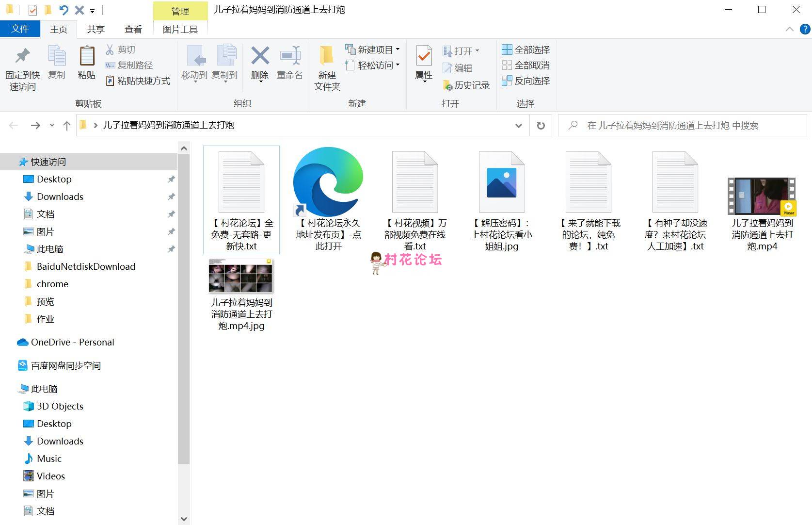
Task: Select BaiduNetdiskDownload in Quick access
Action: pyautogui.click(x=86, y=266)
